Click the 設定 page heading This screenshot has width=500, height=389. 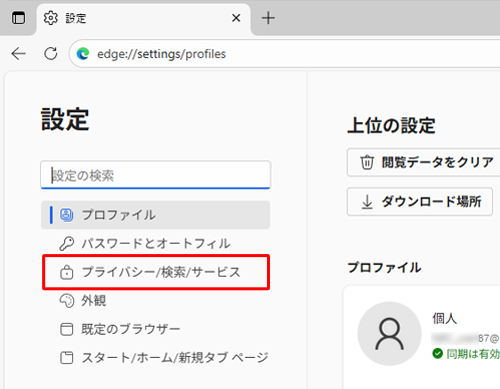(65, 119)
